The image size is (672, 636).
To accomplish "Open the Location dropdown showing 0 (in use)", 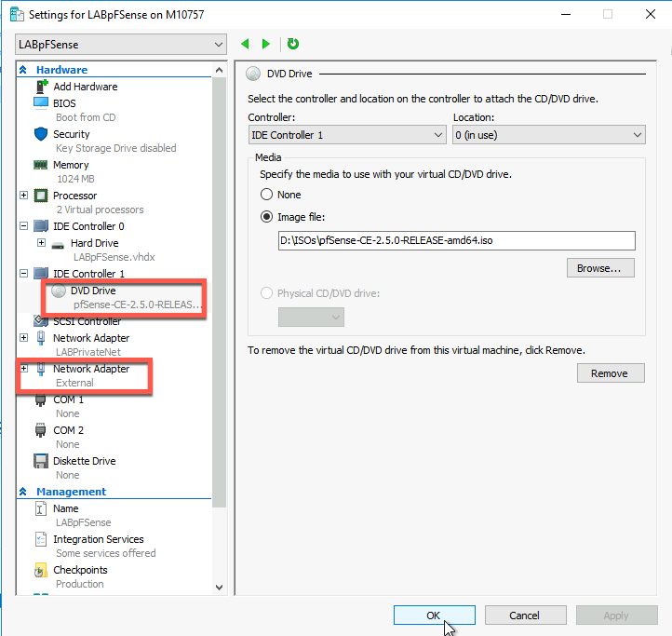I will pyautogui.click(x=549, y=135).
